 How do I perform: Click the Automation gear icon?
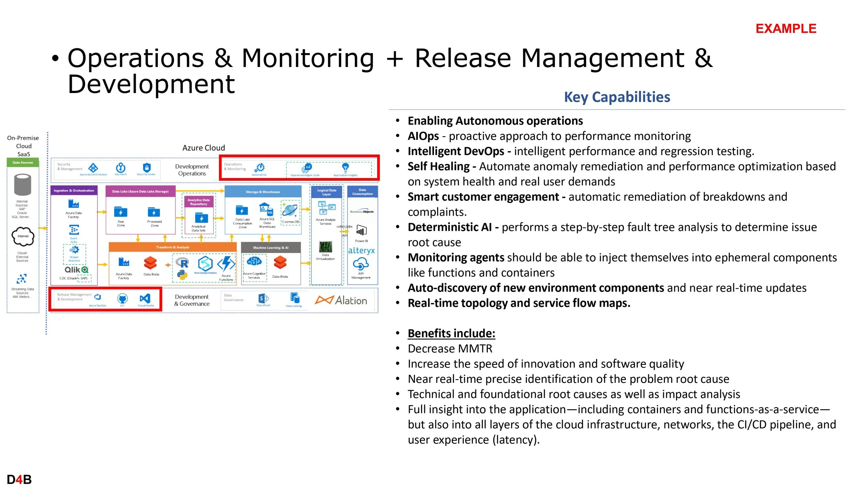tap(259, 168)
